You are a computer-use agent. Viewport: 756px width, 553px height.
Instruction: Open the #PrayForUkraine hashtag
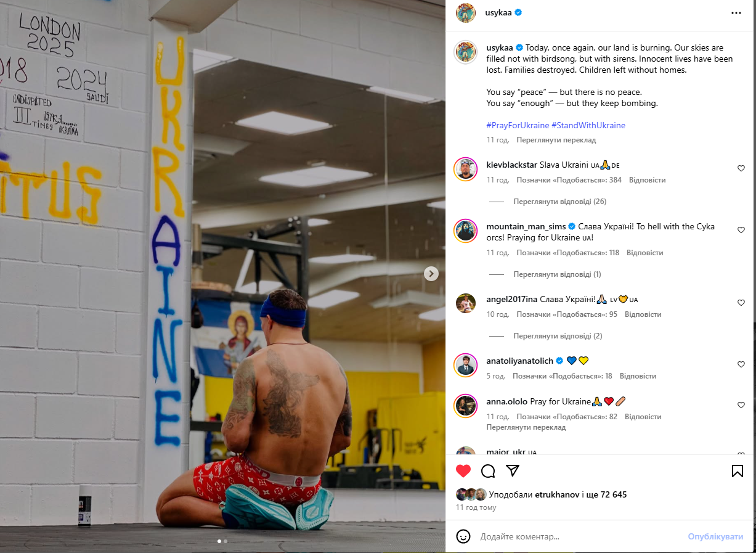pos(517,125)
